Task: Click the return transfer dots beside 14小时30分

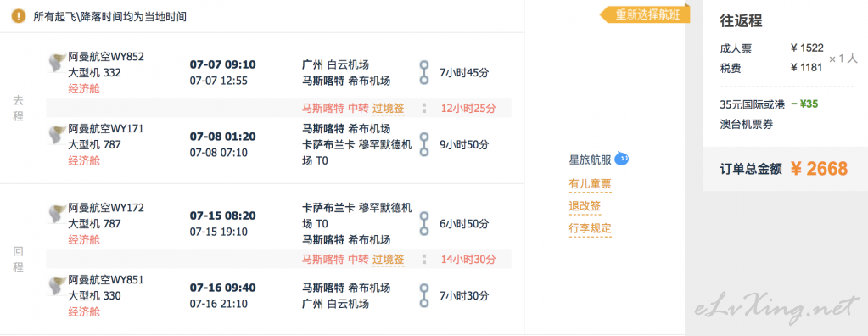Action: click(x=424, y=259)
